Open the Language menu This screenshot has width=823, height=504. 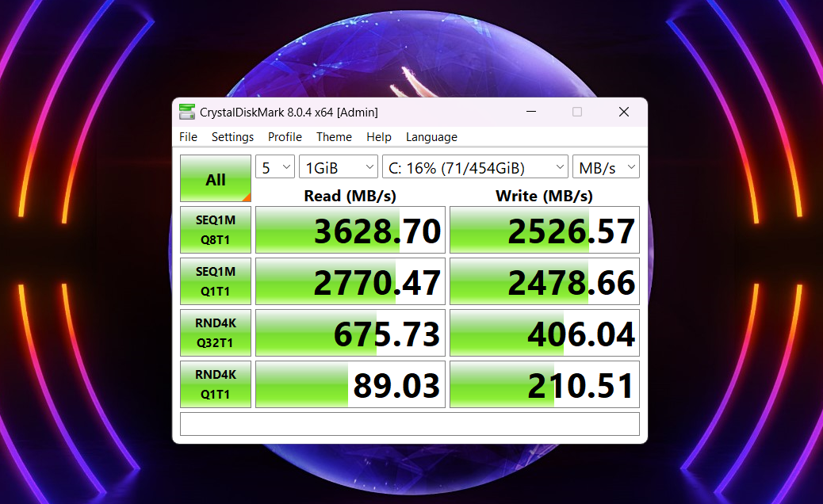pos(431,137)
